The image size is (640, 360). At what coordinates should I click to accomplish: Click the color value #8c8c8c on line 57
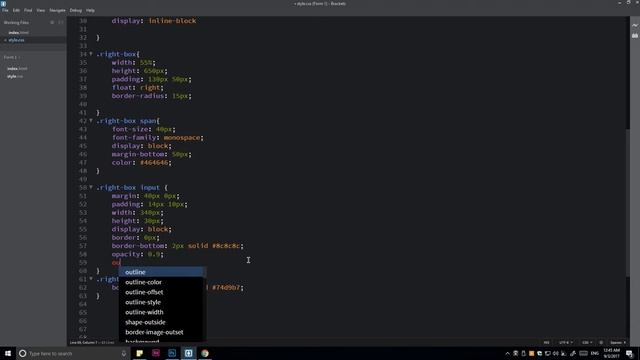click(x=226, y=246)
